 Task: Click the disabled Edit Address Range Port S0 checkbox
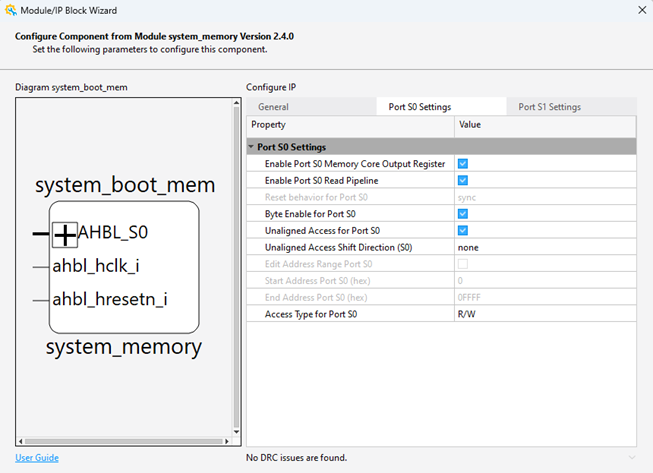[x=463, y=264]
